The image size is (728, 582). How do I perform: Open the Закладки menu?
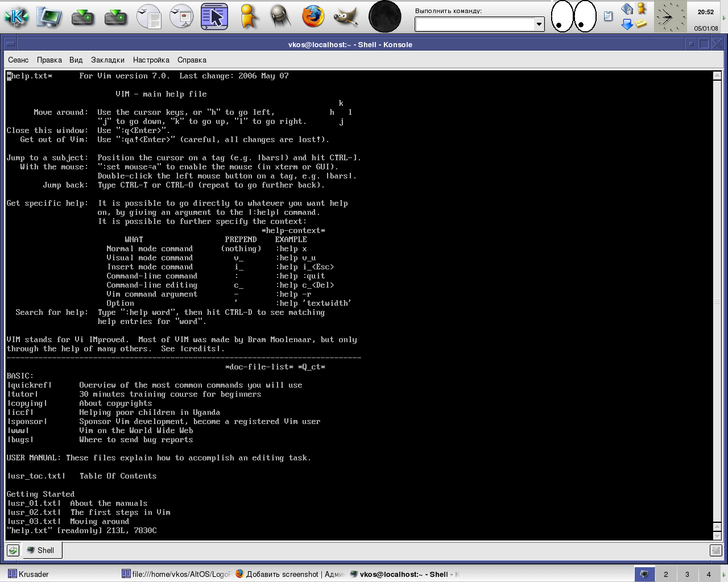click(107, 60)
